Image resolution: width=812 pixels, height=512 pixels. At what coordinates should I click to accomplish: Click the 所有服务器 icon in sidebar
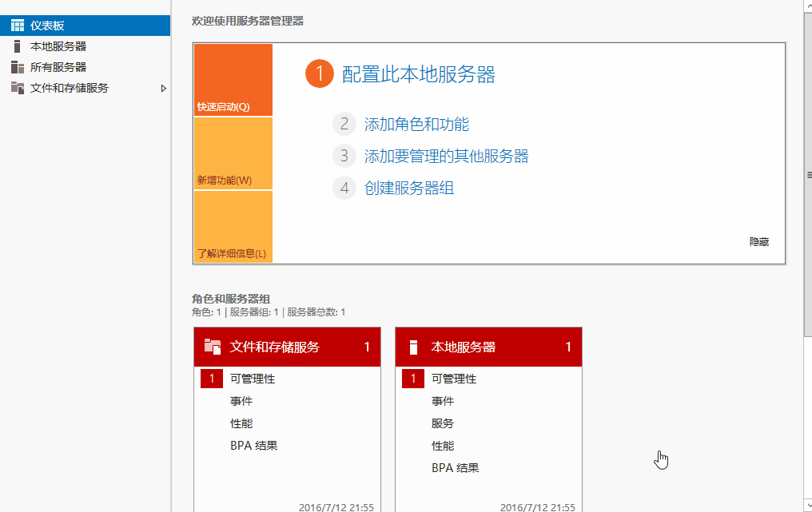(18, 67)
